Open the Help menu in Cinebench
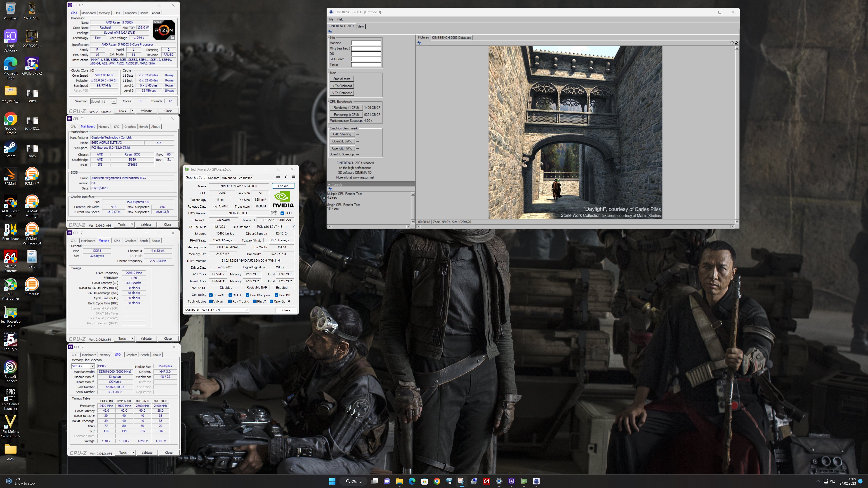 (x=340, y=19)
